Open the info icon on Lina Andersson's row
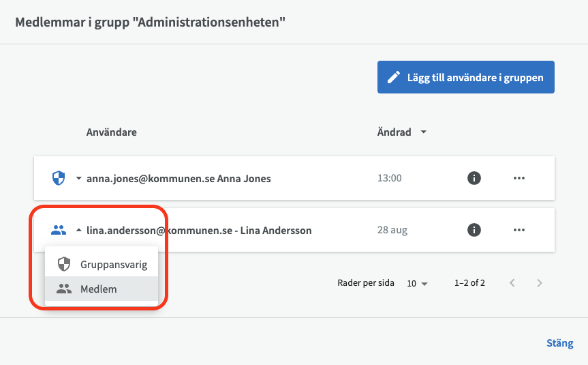 474,230
